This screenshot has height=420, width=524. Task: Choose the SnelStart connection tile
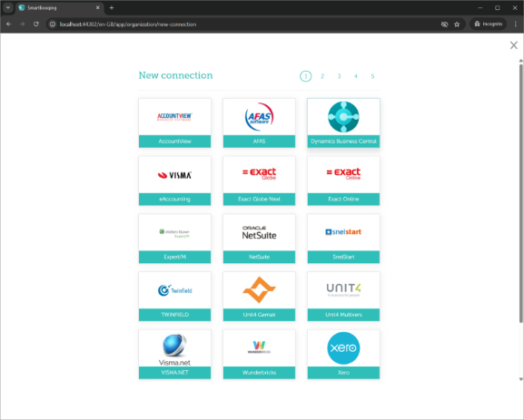point(343,239)
